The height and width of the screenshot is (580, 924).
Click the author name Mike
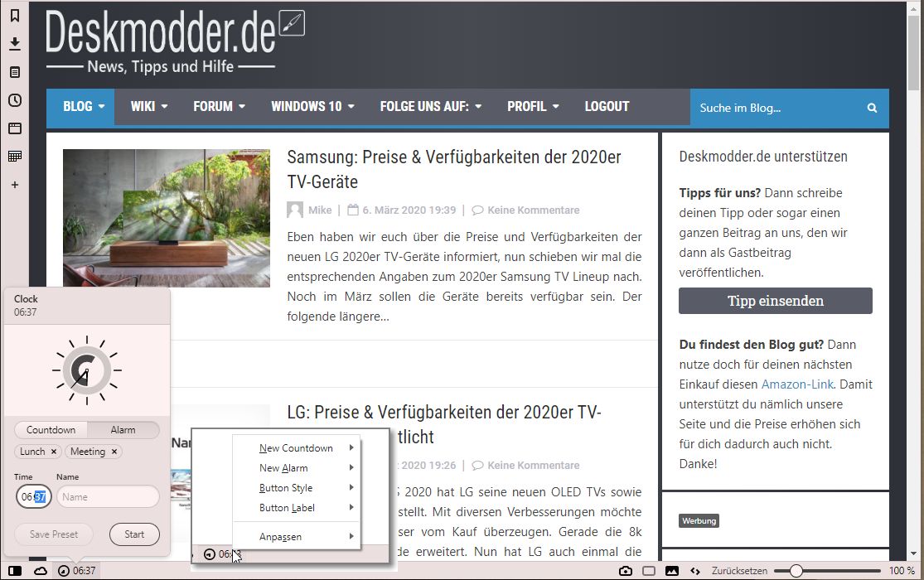tap(320, 210)
